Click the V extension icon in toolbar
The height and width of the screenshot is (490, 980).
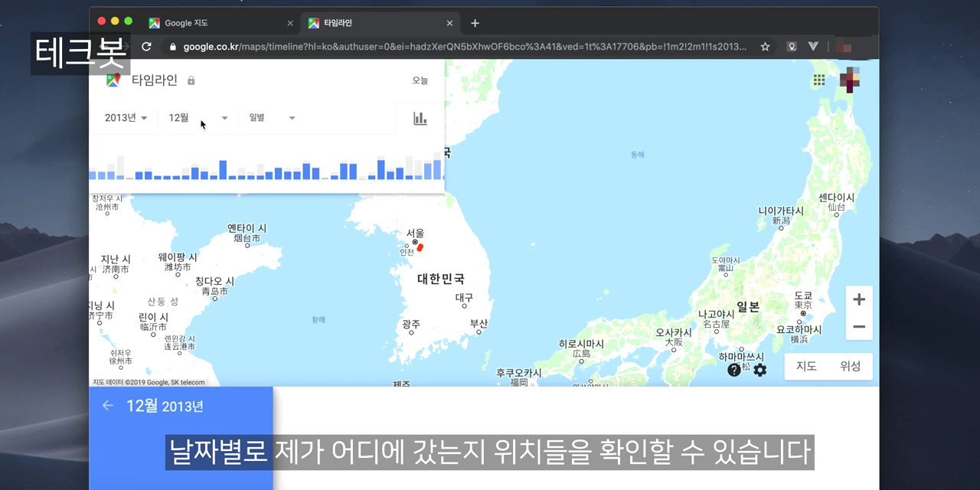(x=813, y=47)
